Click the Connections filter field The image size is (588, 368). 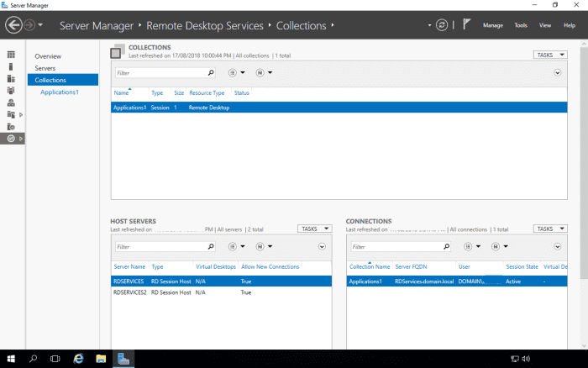pos(396,247)
